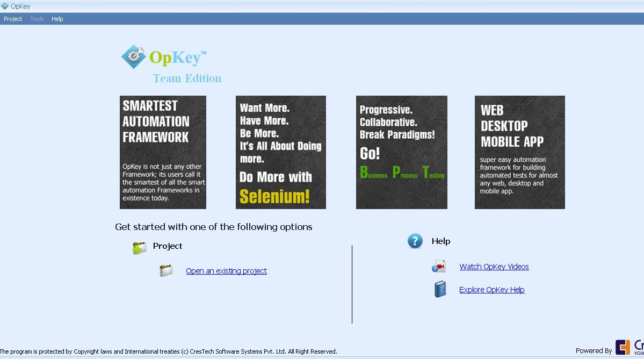644x359 pixels.
Task: Open the Project menu
Action: point(13,19)
